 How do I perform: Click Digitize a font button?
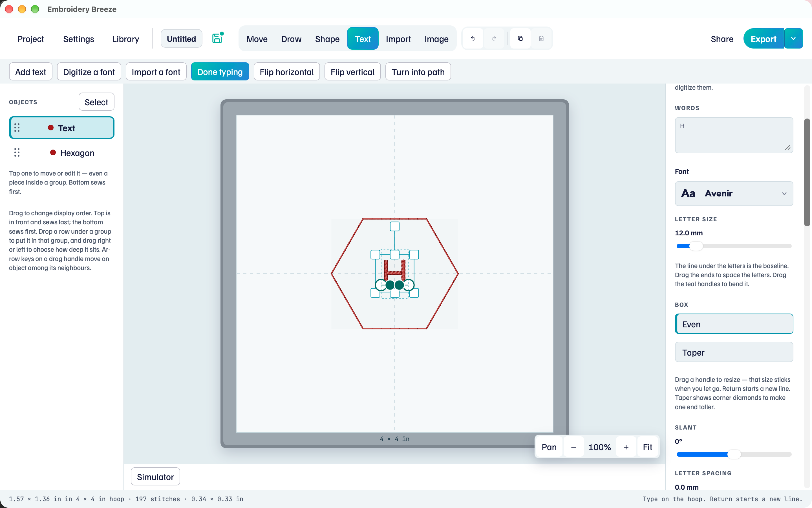coord(89,72)
